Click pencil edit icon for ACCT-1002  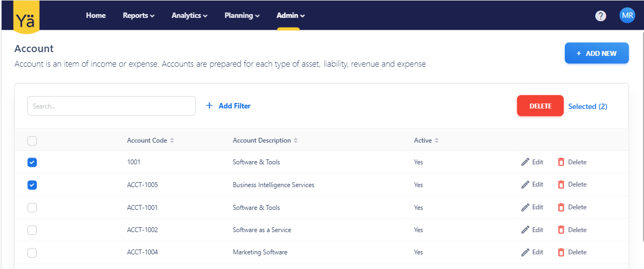click(x=525, y=230)
